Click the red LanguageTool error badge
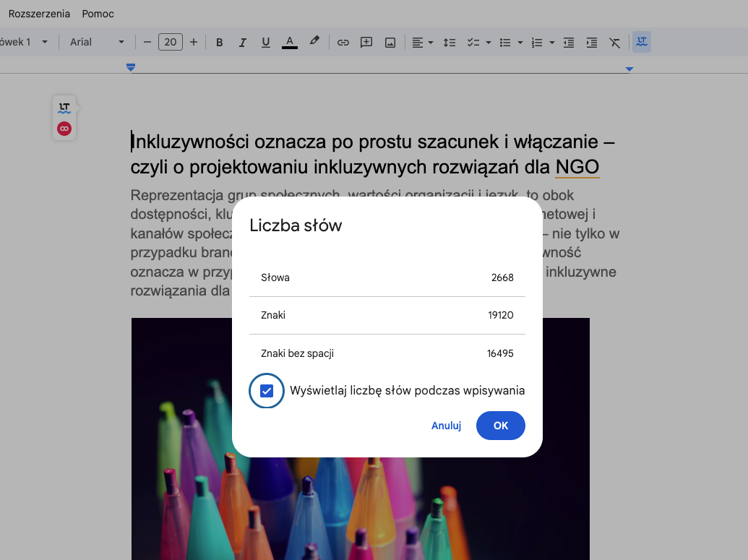The height and width of the screenshot is (560, 748). tap(64, 129)
